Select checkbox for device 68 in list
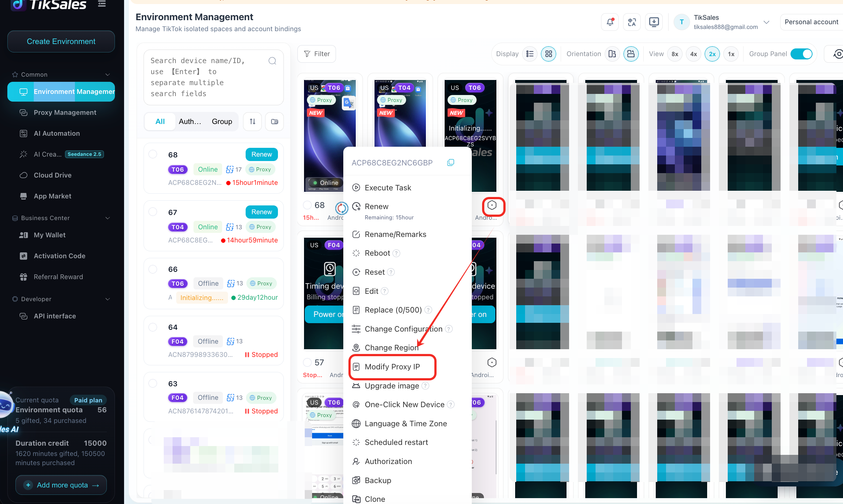Viewport: 843px width, 504px height. [x=153, y=154]
